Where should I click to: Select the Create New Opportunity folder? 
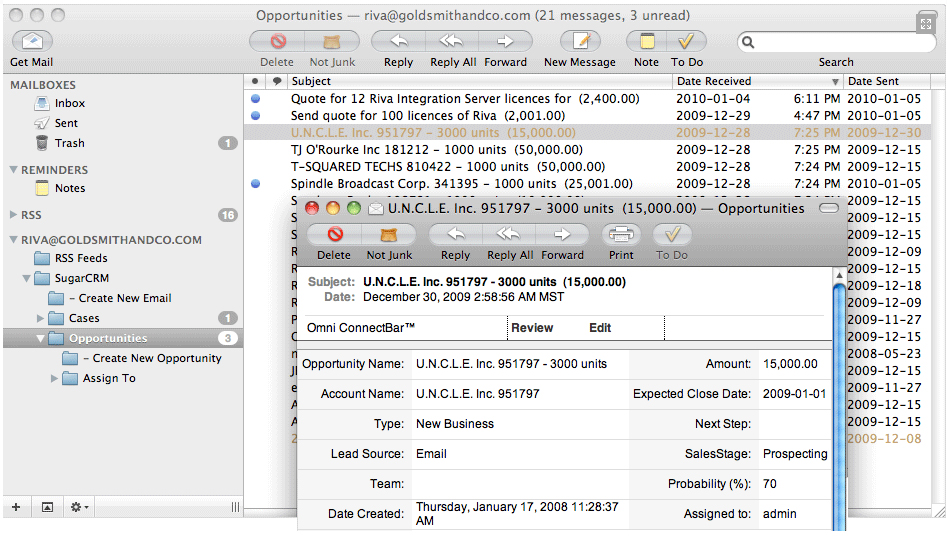point(152,358)
